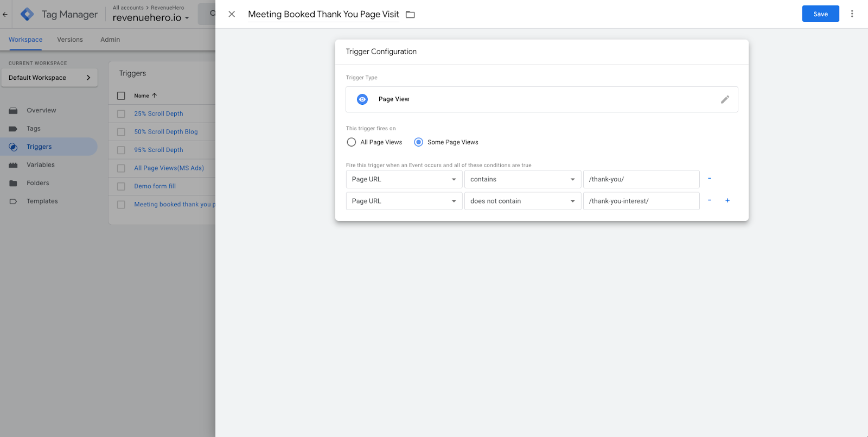Close the trigger editor with X icon

[x=232, y=14]
